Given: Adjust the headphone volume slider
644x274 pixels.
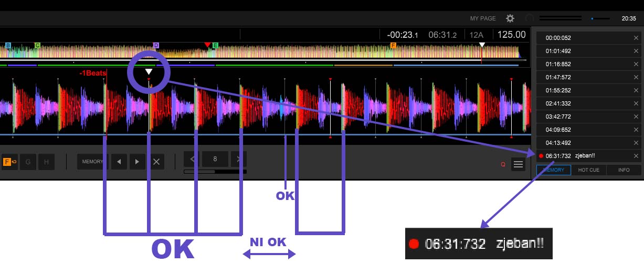Looking at the screenshot, I should tap(600, 18).
